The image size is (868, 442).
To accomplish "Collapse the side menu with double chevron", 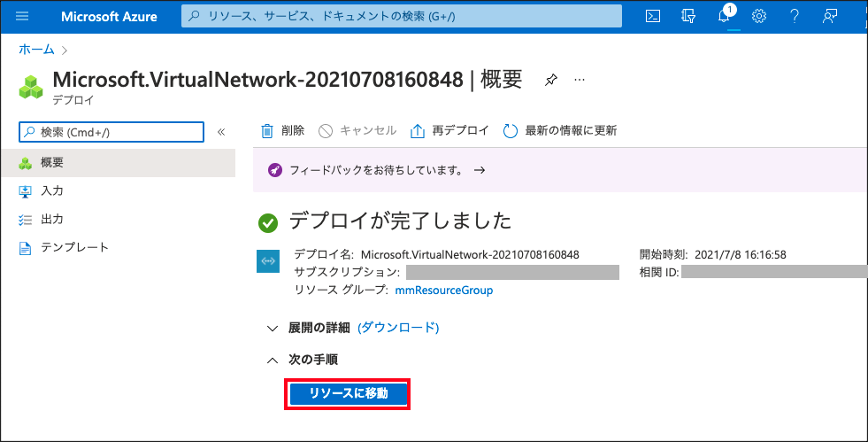I will (x=221, y=132).
